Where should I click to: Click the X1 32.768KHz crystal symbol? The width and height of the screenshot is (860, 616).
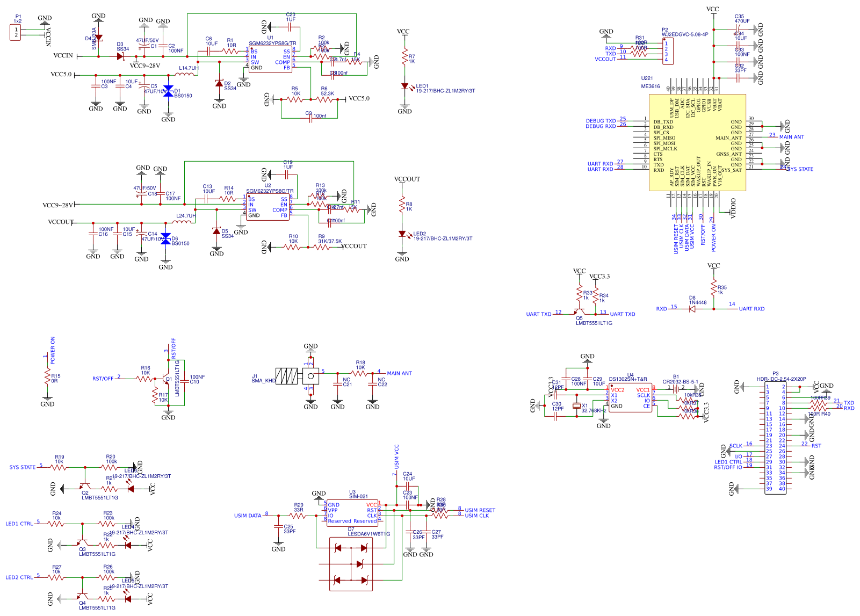pos(576,406)
